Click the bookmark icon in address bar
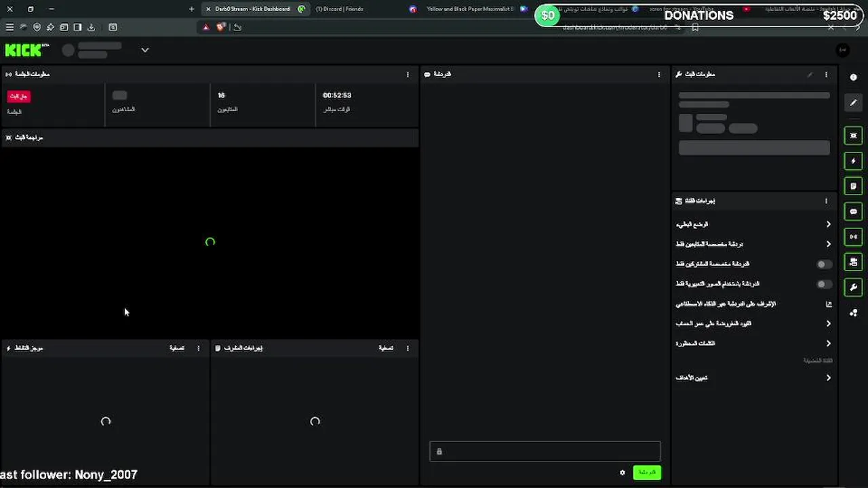This screenshot has height=488, width=868. pyautogui.click(x=695, y=27)
